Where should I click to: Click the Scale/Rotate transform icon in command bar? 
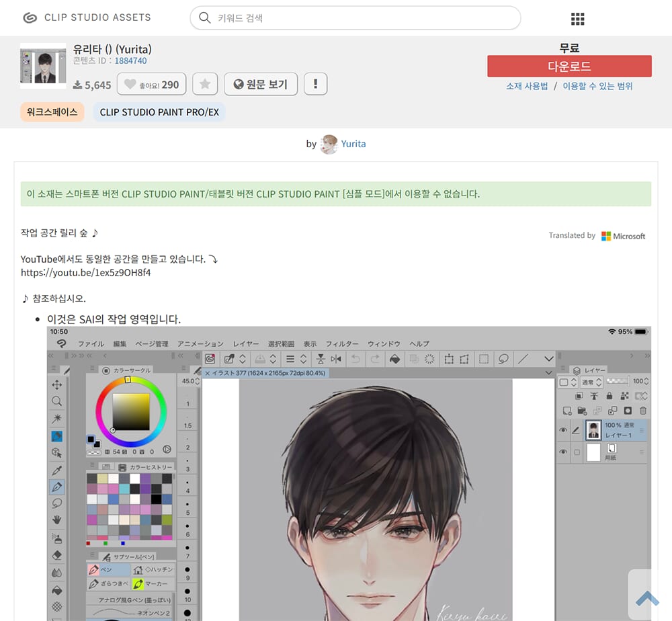tap(449, 359)
